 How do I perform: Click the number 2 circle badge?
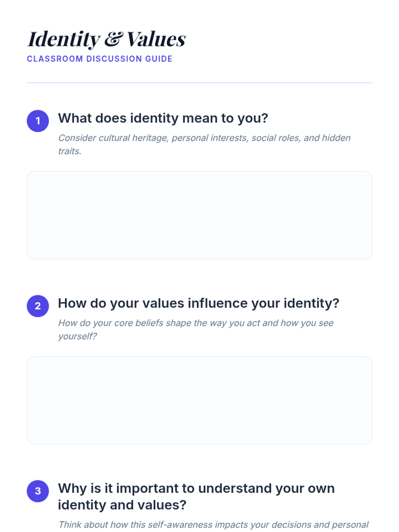click(x=38, y=306)
